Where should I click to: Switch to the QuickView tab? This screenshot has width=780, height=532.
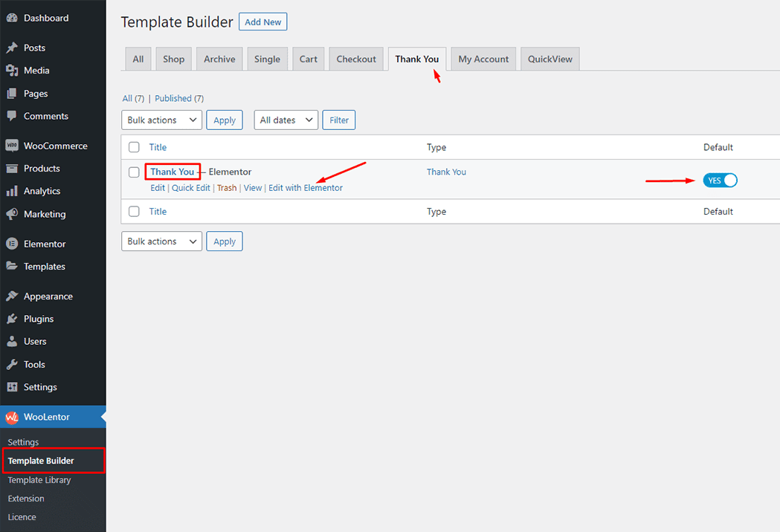tap(550, 59)
